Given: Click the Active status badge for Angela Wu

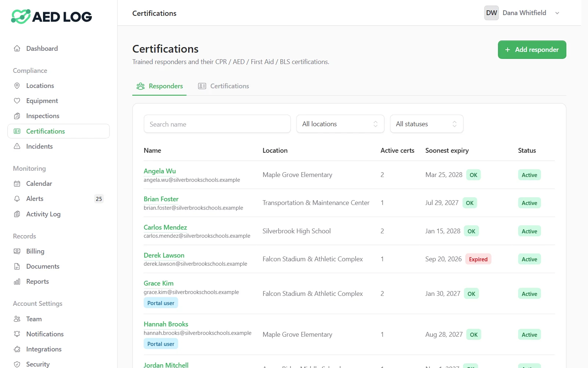Looking at the screenshot, I should (x=530, y=175).
